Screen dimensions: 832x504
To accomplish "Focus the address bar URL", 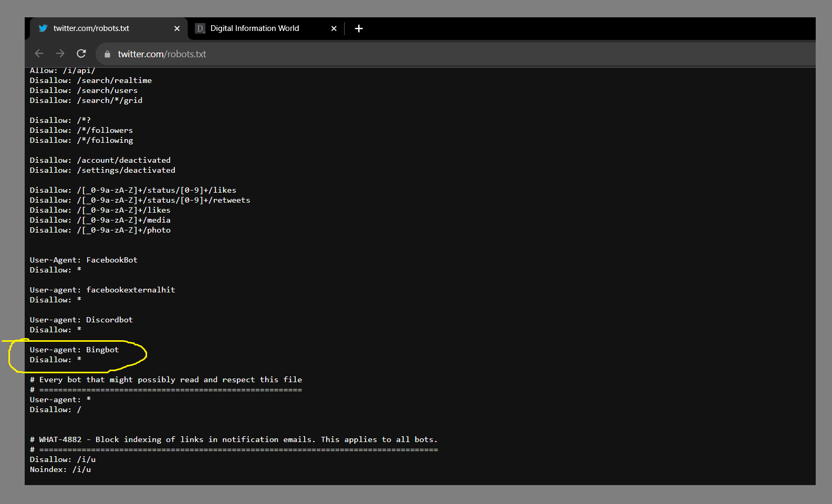I will coord(162,54).
